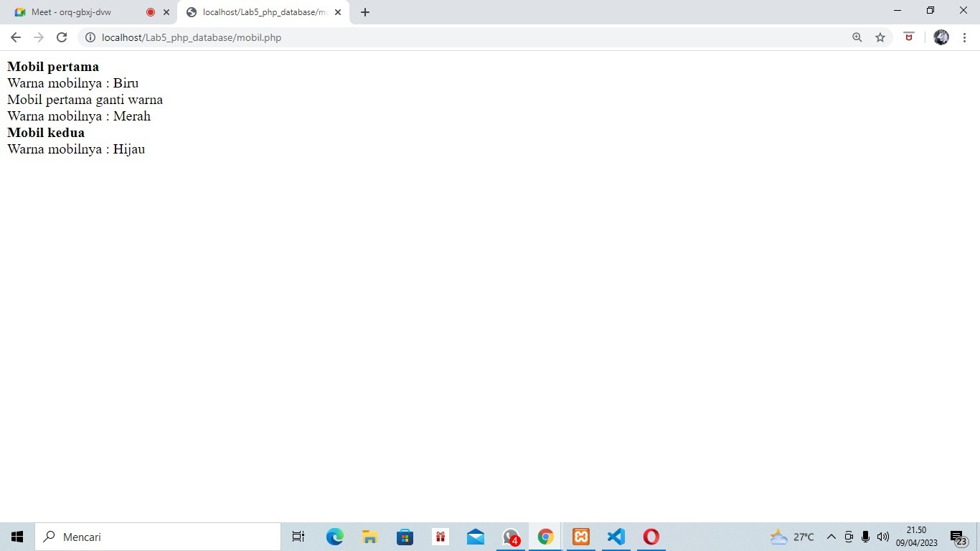Open the Opera browser from the taskbar
Viewport: 980px width, 551px height.
click(x=650, y=537)
